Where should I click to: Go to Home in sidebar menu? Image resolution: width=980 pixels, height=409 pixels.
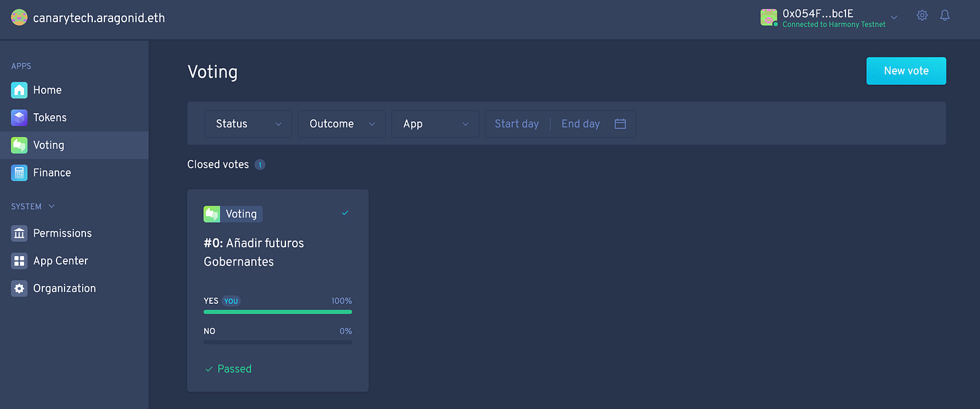click(x=74, y=90)
